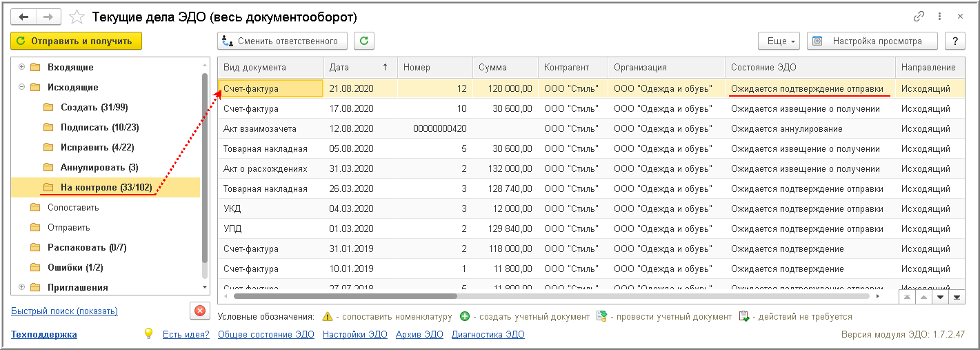Open the Еще dropdown menu

779,41
